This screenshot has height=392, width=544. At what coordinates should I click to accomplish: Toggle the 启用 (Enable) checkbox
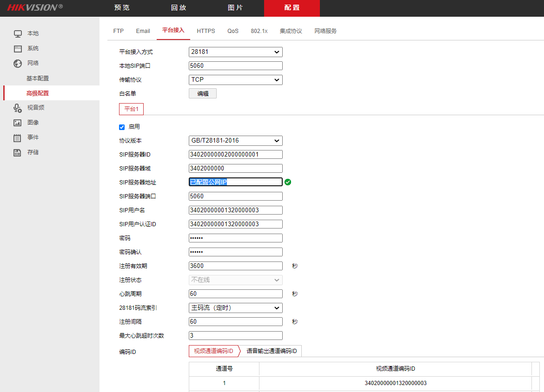121,127
